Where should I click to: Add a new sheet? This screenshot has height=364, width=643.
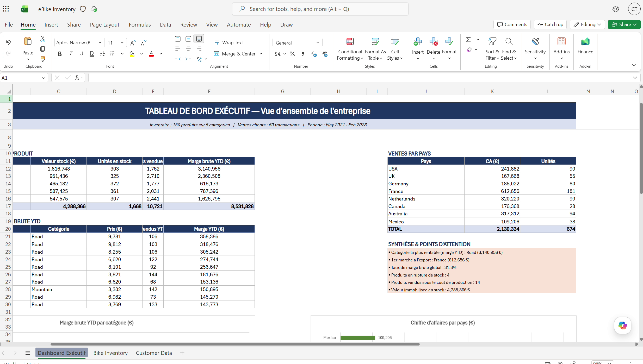[x=182, y=353]
